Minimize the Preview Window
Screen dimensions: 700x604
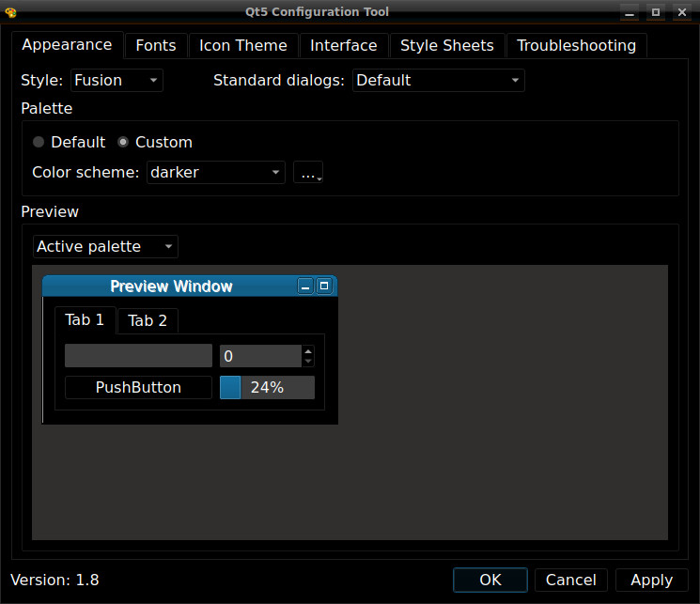click(x=305, y=287)
